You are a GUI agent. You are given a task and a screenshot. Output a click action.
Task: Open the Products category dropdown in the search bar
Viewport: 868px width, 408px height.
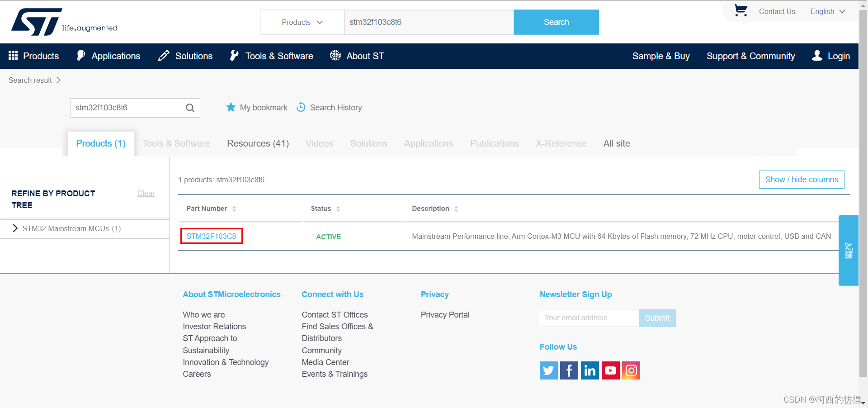[302, 22]
